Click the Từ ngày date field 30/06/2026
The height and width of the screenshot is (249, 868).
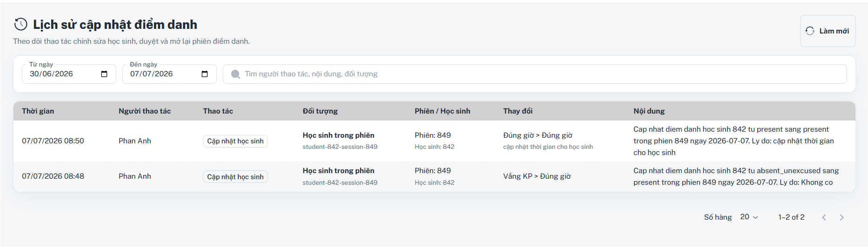[69, 74]
